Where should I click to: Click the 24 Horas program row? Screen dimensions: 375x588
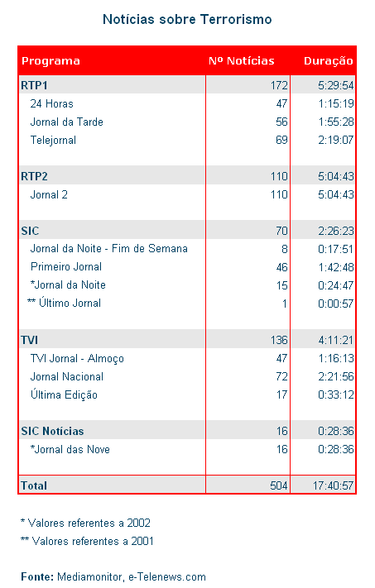[187, 103]
